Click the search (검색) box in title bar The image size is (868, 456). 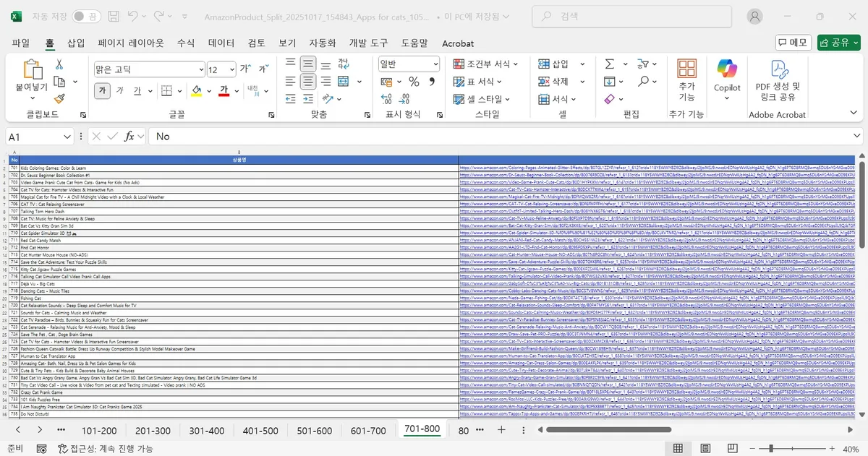point(631,16)
